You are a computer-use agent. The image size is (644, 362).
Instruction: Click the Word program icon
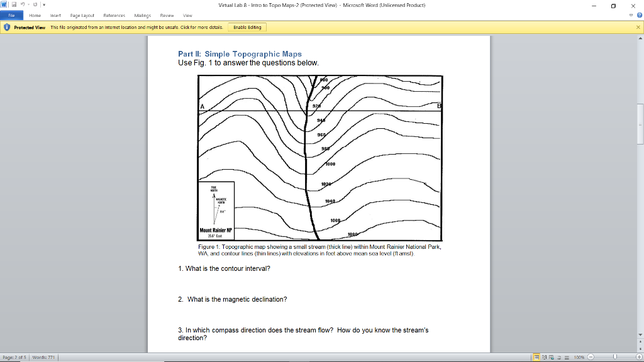[3, 4]
